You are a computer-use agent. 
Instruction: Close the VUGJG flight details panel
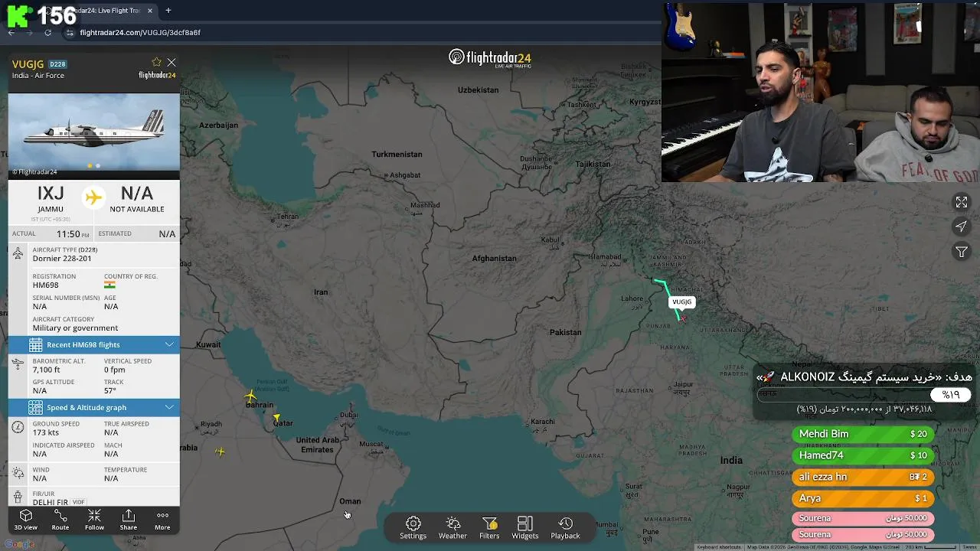[171, 62]
